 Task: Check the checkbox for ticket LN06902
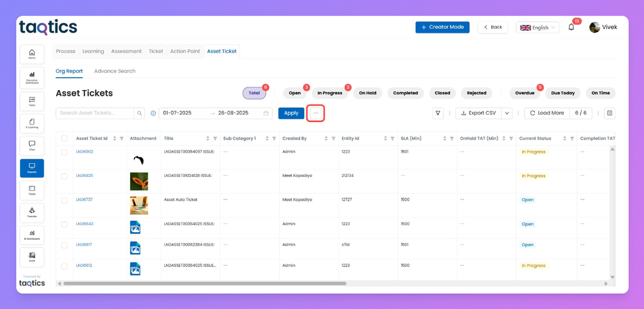click(64, 152)
